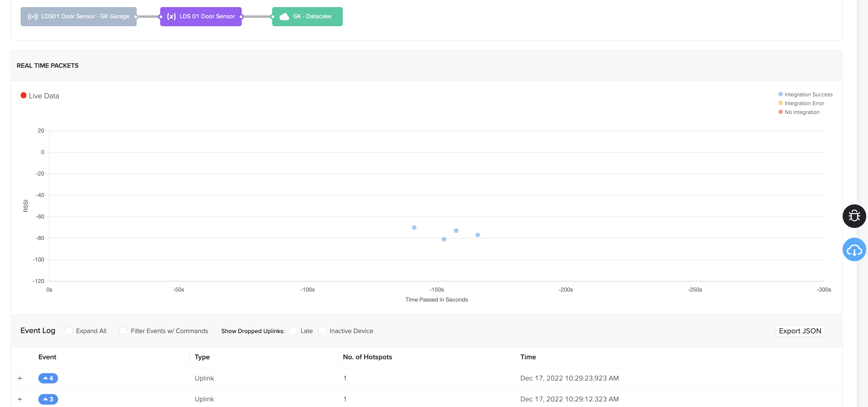Click the Time column header
868x407 pixels.
(528, 357)
